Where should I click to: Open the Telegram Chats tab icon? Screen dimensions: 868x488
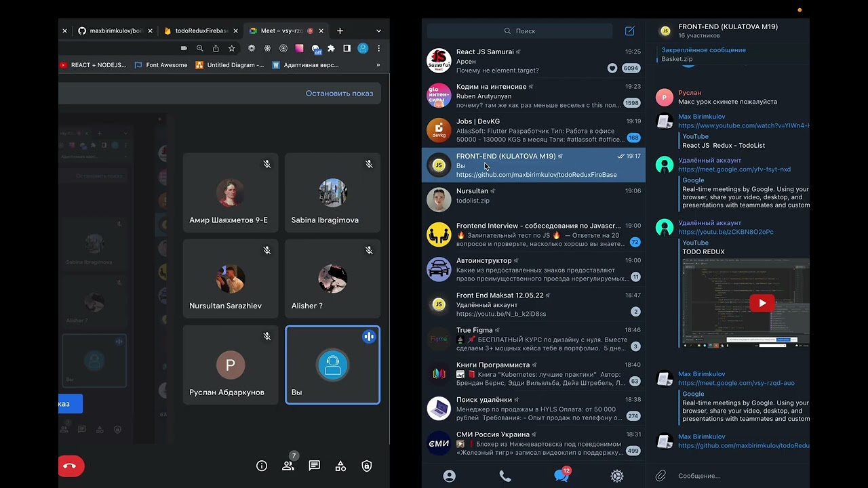(561, 476)
